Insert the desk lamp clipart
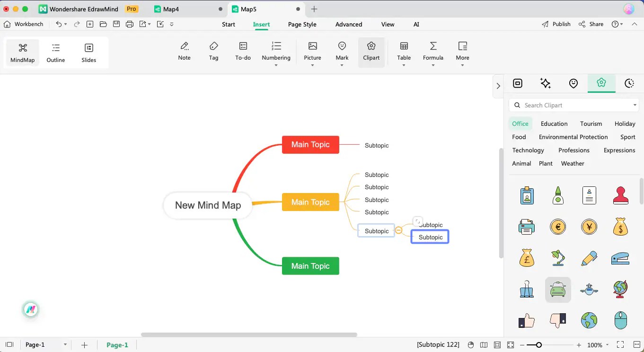 pyautogui.click(x=558, y=258)
